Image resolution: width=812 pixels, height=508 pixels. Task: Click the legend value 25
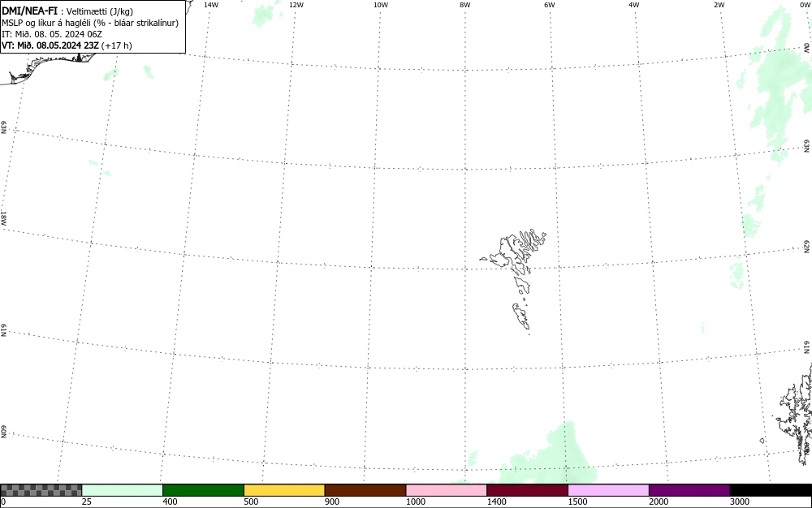pyautogui.click(x=87, y=502)
